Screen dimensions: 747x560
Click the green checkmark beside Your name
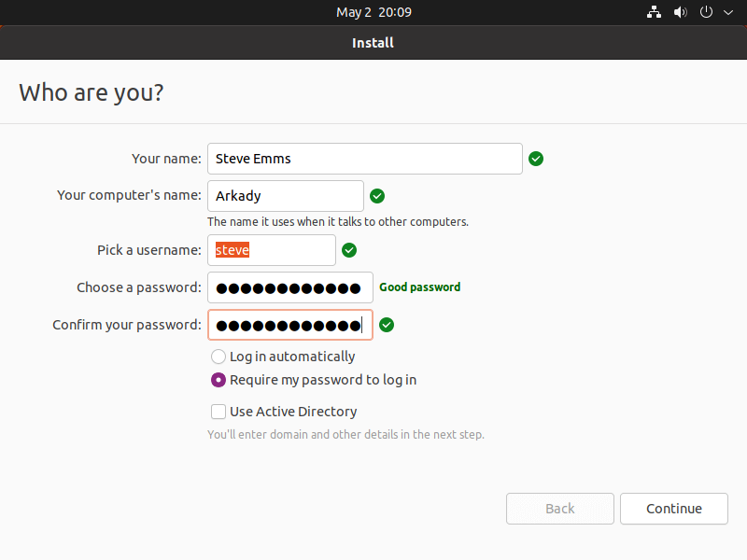pos(536,159)
